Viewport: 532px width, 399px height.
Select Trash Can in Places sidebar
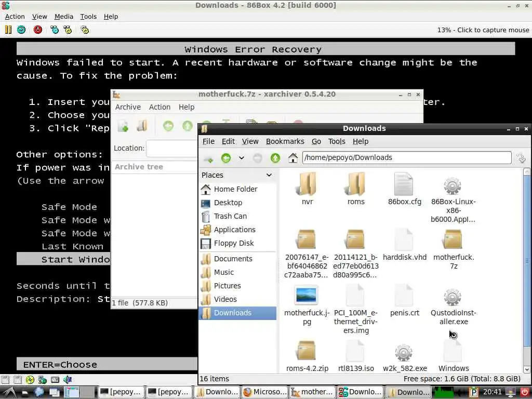237,216
